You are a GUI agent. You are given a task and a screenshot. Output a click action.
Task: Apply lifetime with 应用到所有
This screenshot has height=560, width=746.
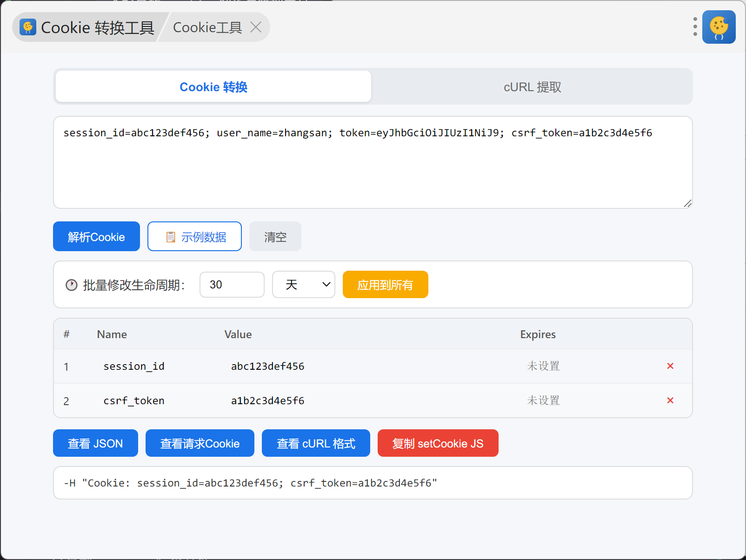[385, 285]
